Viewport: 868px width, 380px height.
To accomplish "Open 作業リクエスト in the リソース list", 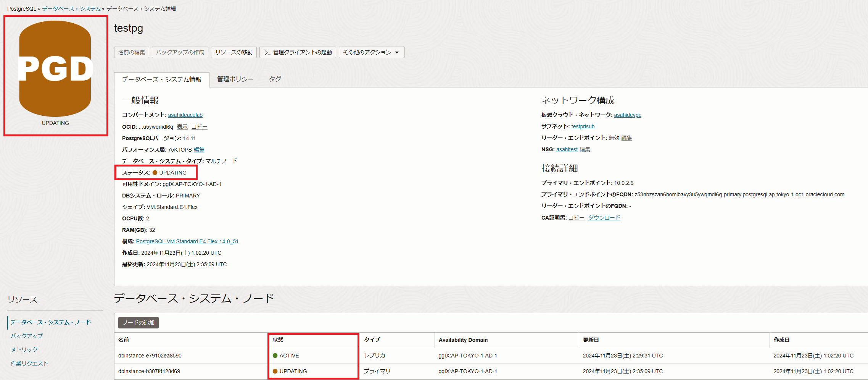I will (x=29, y=364).
